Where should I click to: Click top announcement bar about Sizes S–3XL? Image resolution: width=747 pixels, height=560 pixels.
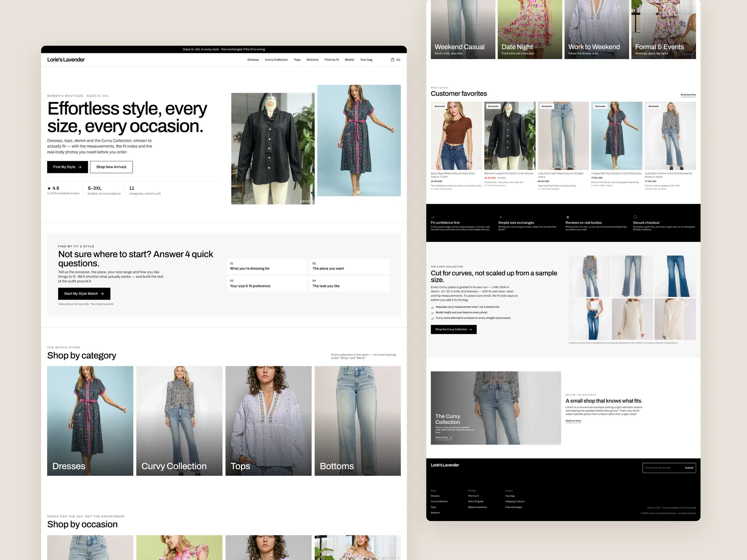click(x=224, y=49)
